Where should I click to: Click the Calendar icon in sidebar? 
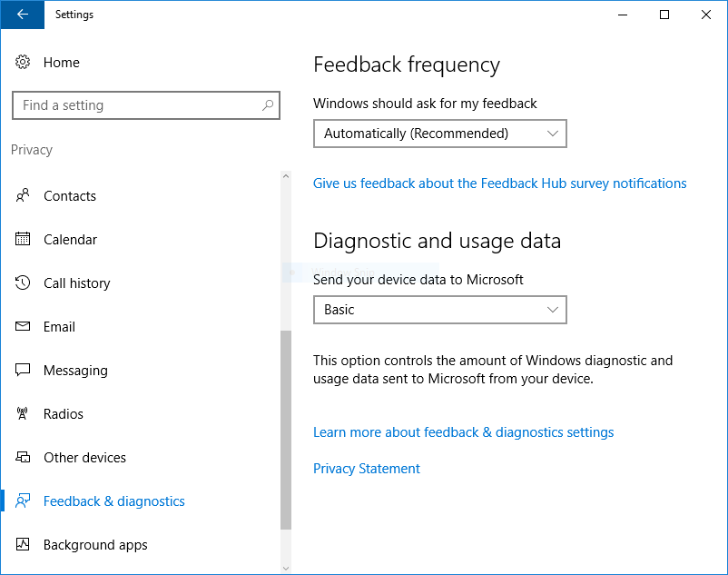pyautogui.click(x=23, y=240)
